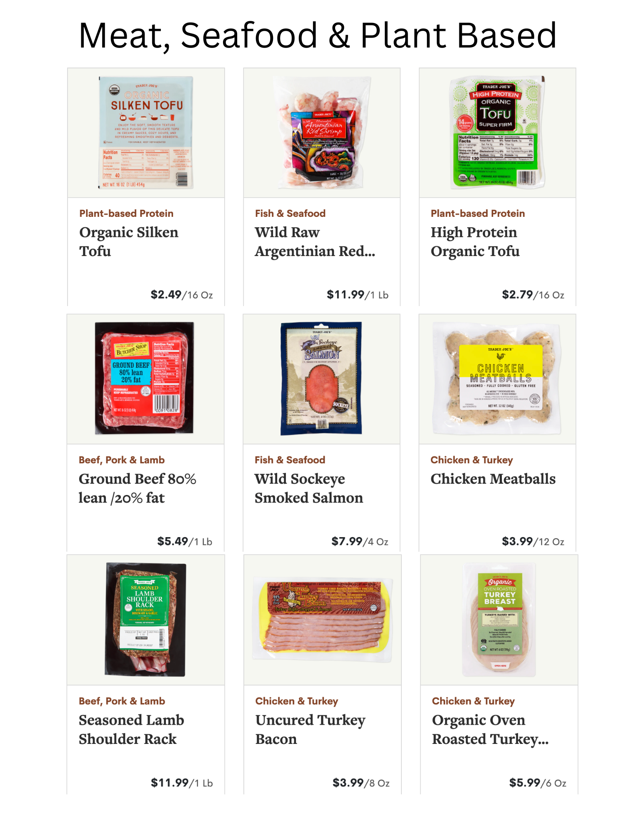The height and width of the screenshot is (834, 644).
Task: Select Chicken & Turkey category above Meatballs
Action: tap(471, 460)
